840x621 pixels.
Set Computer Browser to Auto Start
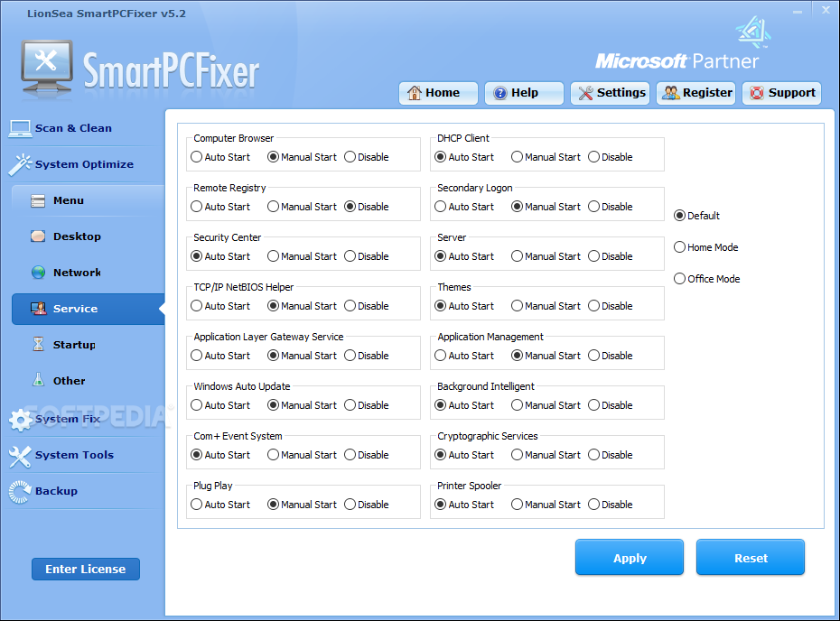[x=197, y=157]
